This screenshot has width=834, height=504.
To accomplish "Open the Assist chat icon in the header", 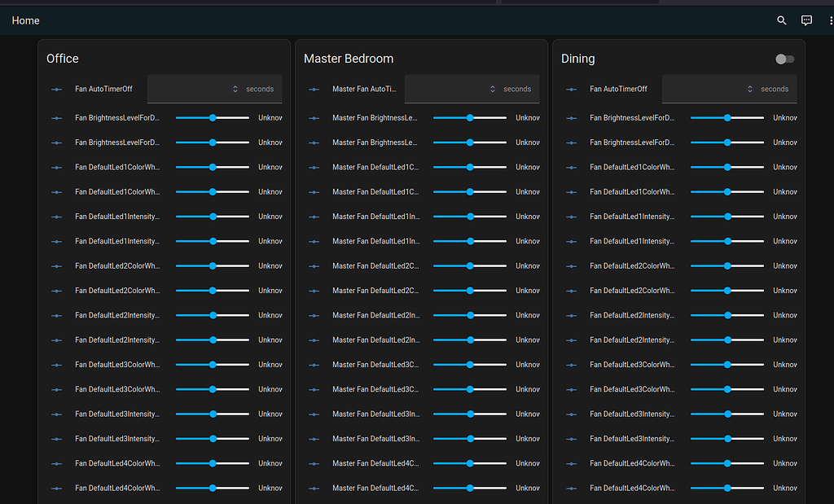I will (x=806, y=20).
